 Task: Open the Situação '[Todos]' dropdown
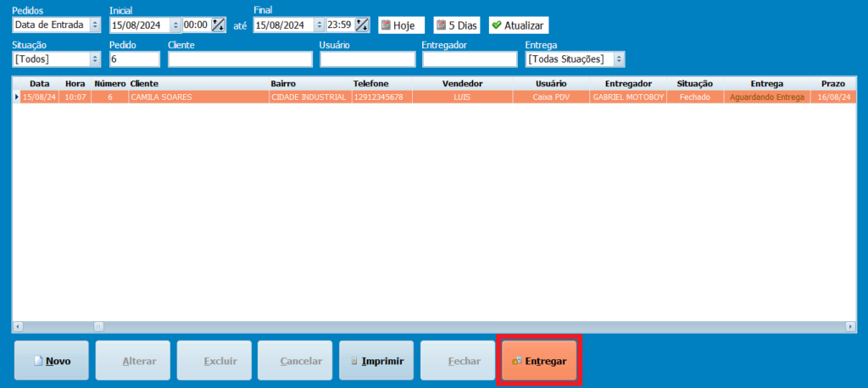pyautogui.click(x=95, y=59)
